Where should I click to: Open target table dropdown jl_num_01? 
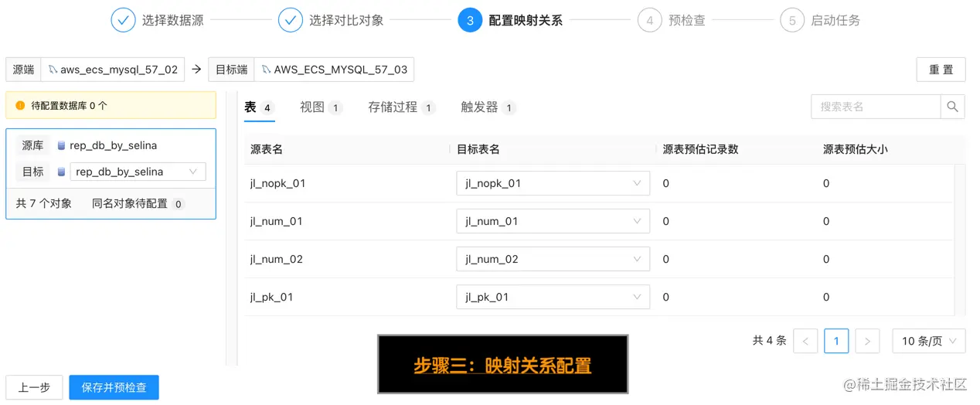click(553, 221)
